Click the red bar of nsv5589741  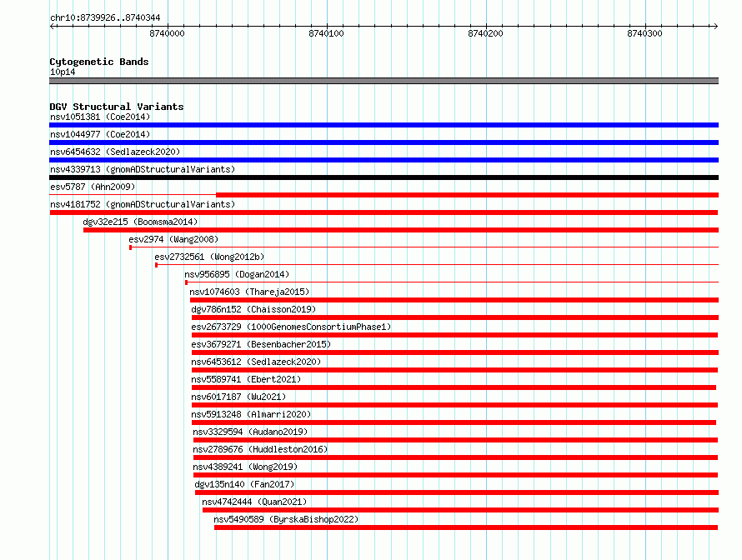(x=454, y=387)
